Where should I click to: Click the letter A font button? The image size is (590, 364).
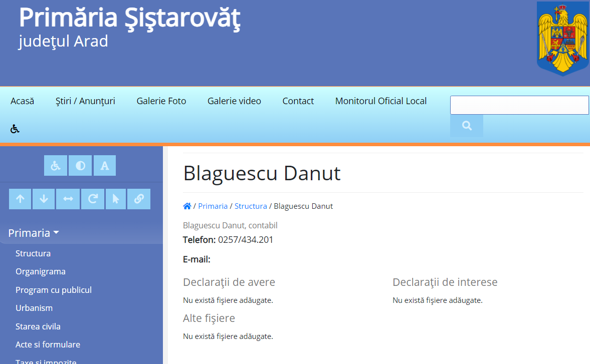[x=104, y=166]
